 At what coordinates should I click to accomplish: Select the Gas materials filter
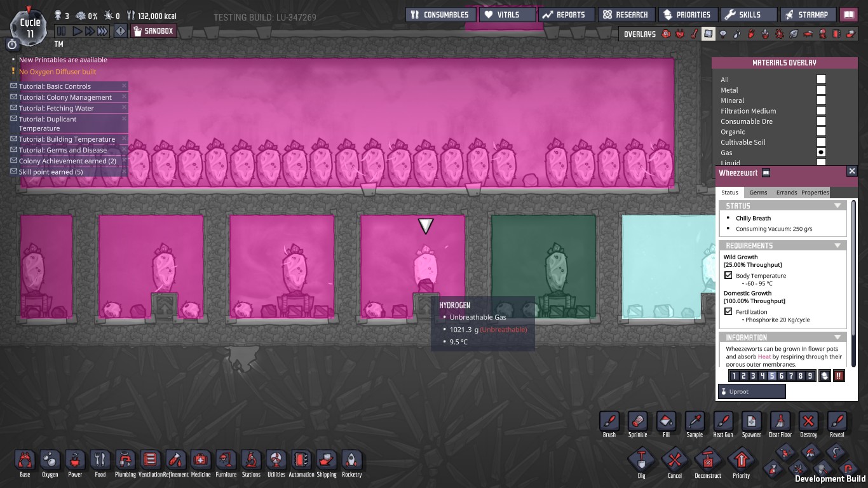click(x=821, y=152)
